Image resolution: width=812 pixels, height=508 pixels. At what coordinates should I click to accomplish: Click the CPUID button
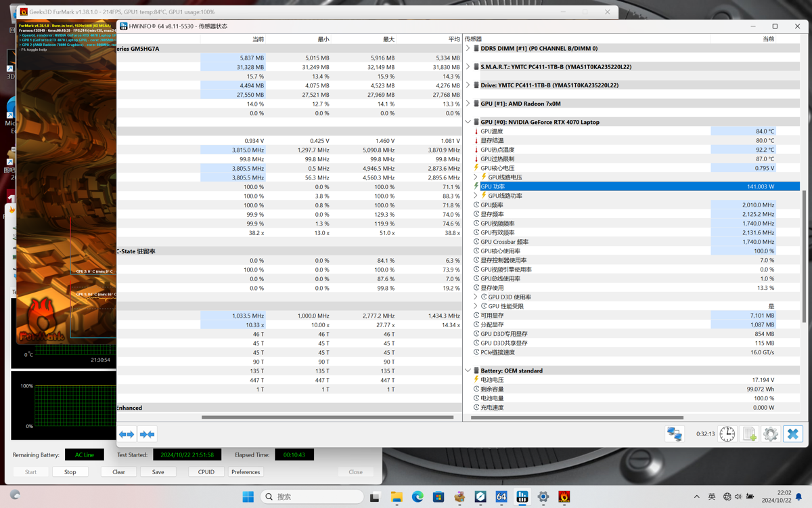click(x=206, y=471)
